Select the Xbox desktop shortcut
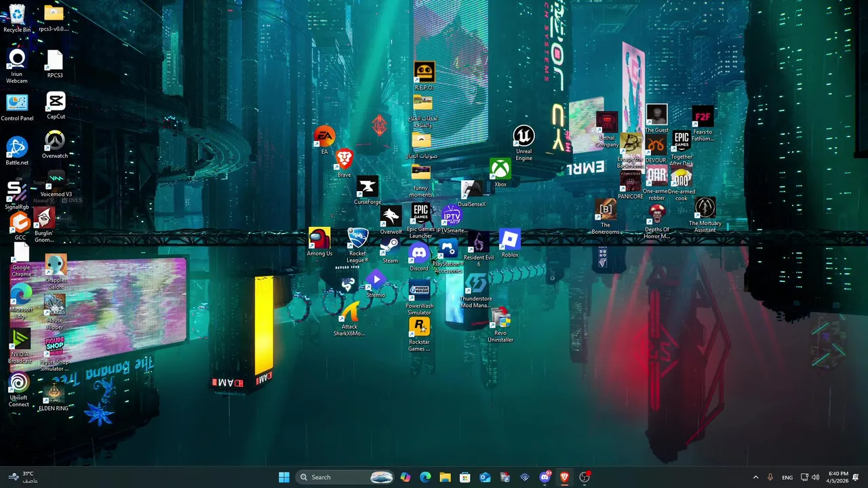The image size is (868, 488). point(500,174)
